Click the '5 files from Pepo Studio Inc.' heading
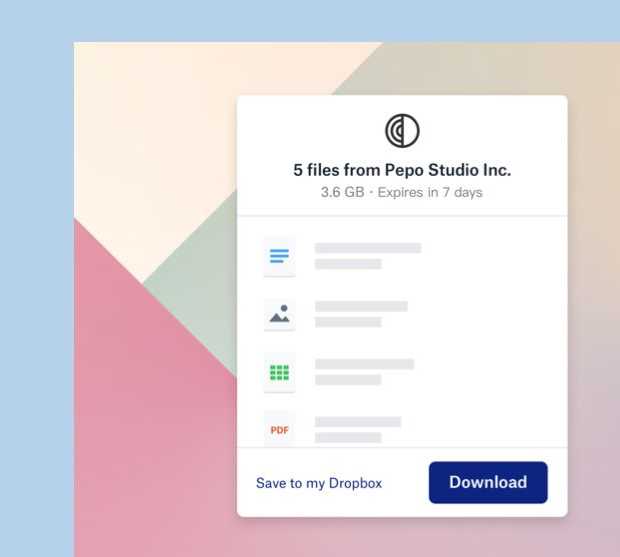The image size is (620, 557). (402, 170)
